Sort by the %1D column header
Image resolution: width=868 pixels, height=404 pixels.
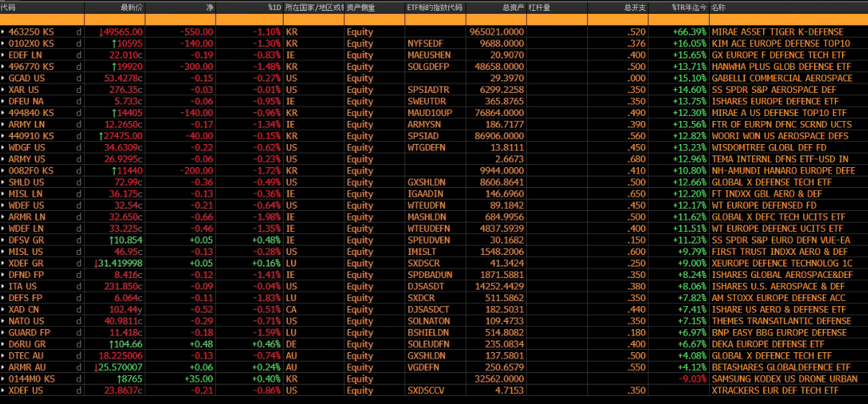[x=249, y=7]
